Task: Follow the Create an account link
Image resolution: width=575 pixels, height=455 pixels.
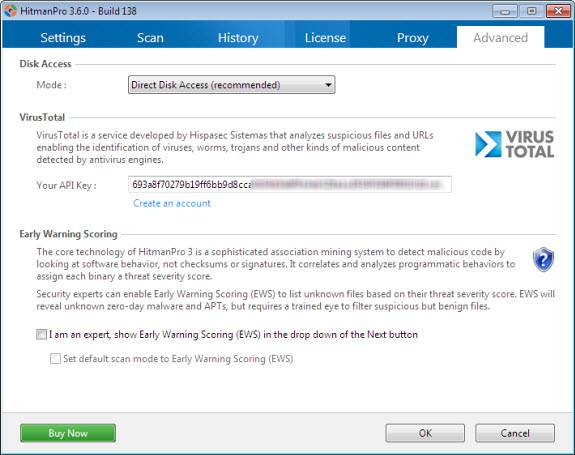Action: pyautogui.click(x=172, y=203)
